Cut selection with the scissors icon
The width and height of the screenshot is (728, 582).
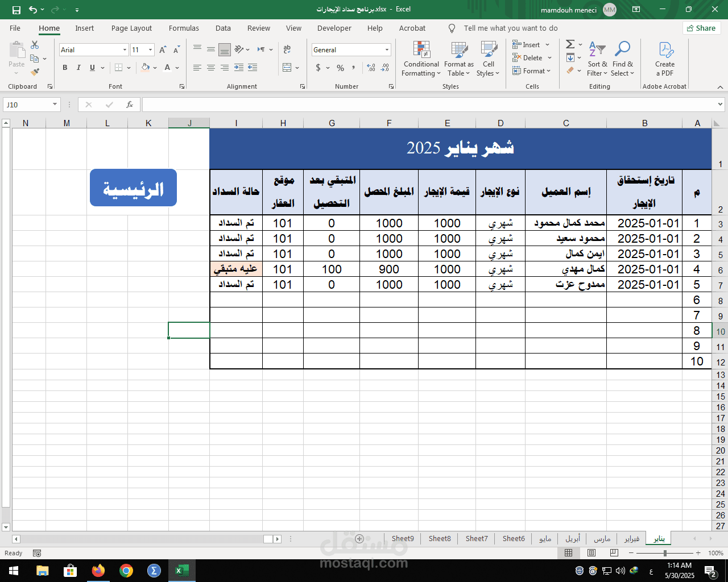point(35,44)
